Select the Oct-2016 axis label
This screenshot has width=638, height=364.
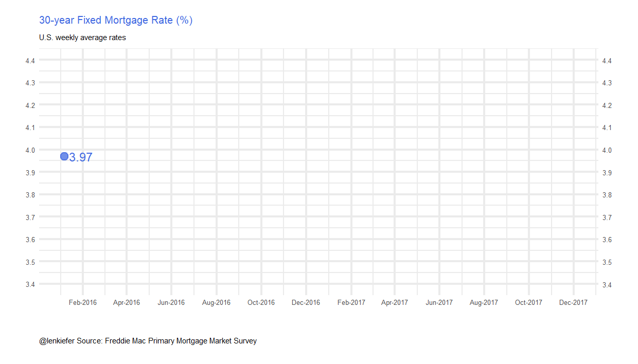pos(261,302)
